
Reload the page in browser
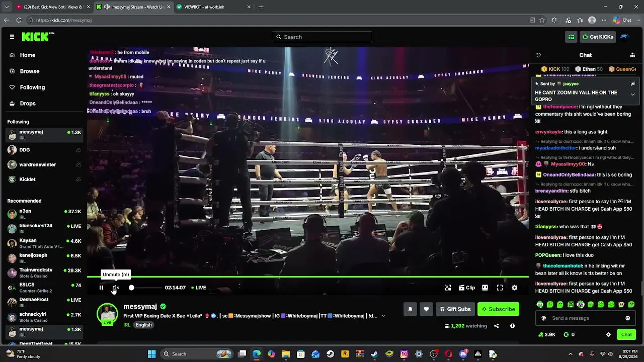(19, 20)
